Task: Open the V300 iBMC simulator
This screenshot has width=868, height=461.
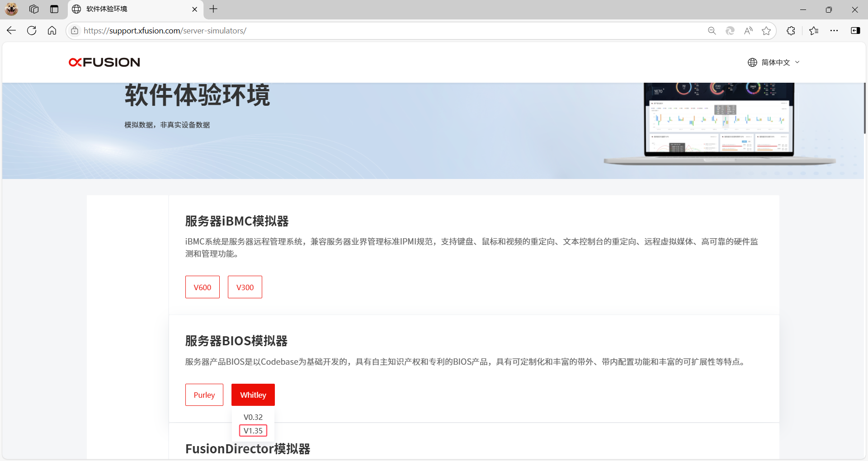Action: pos(245,287)
